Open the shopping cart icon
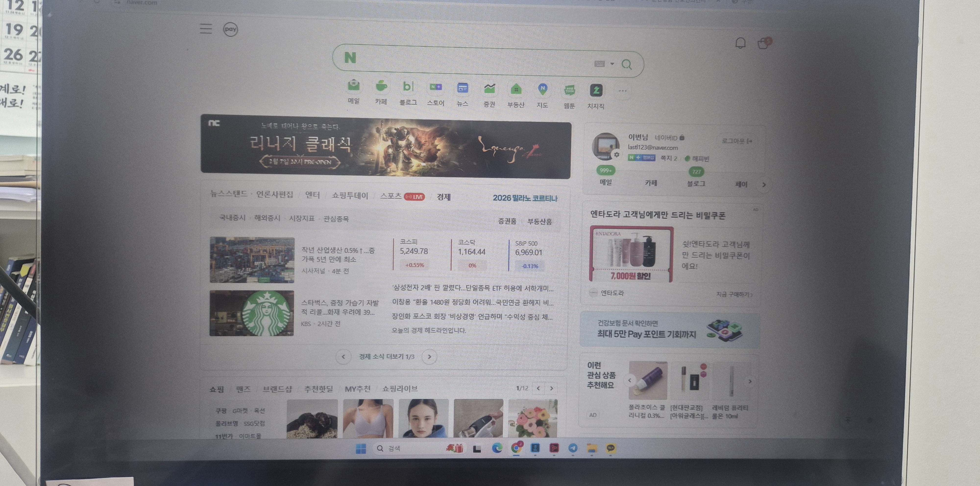This screenshot has height=486, width=980. click(763, 43)
